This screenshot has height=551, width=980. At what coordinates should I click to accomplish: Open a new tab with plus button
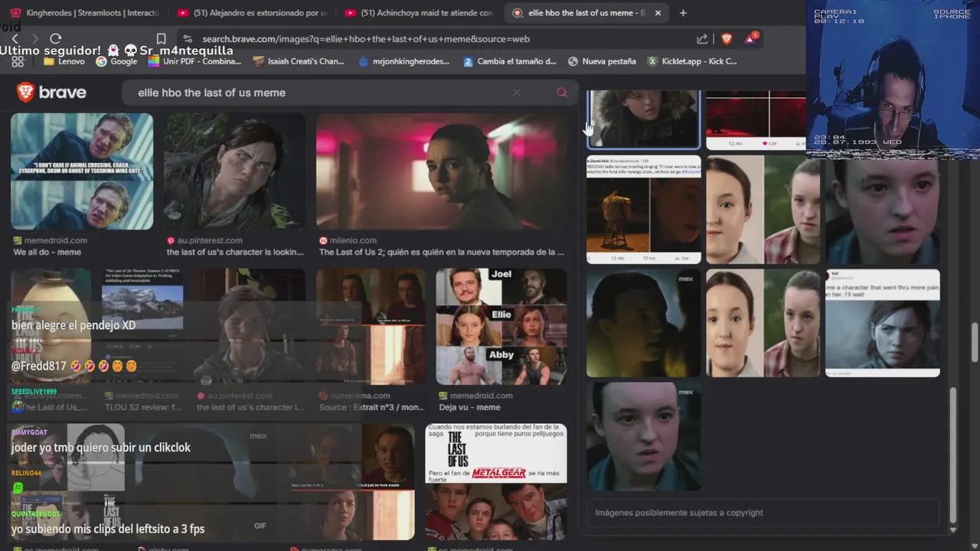[x=683, y=13]
